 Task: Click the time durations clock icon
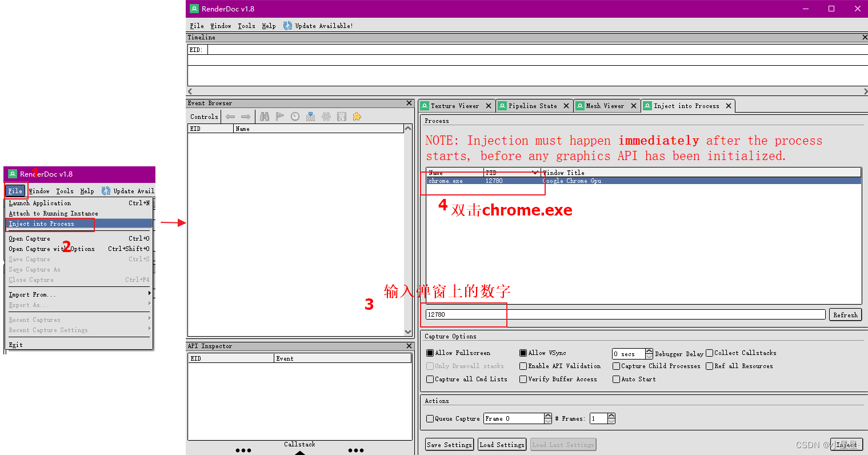295,117
